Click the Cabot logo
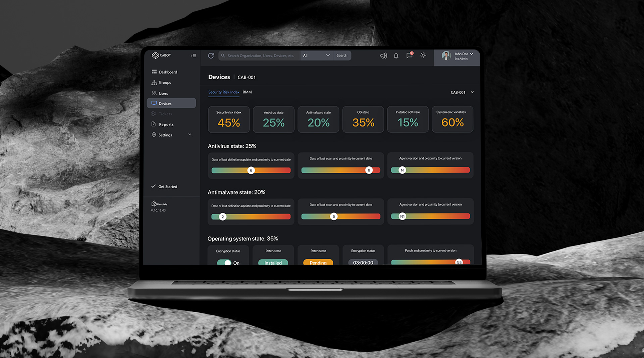Image resolution: width=644 pixels, height=358 pixels. coord(161,55)
